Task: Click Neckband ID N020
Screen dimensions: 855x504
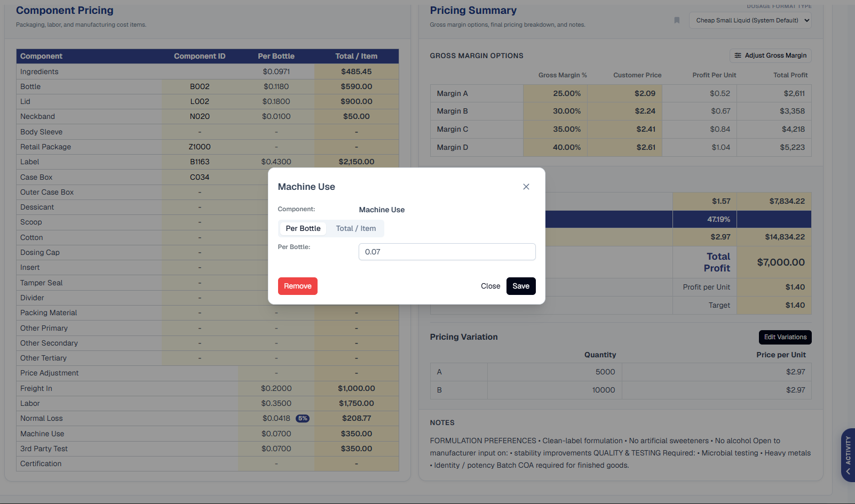Action: tap(200, 116)
